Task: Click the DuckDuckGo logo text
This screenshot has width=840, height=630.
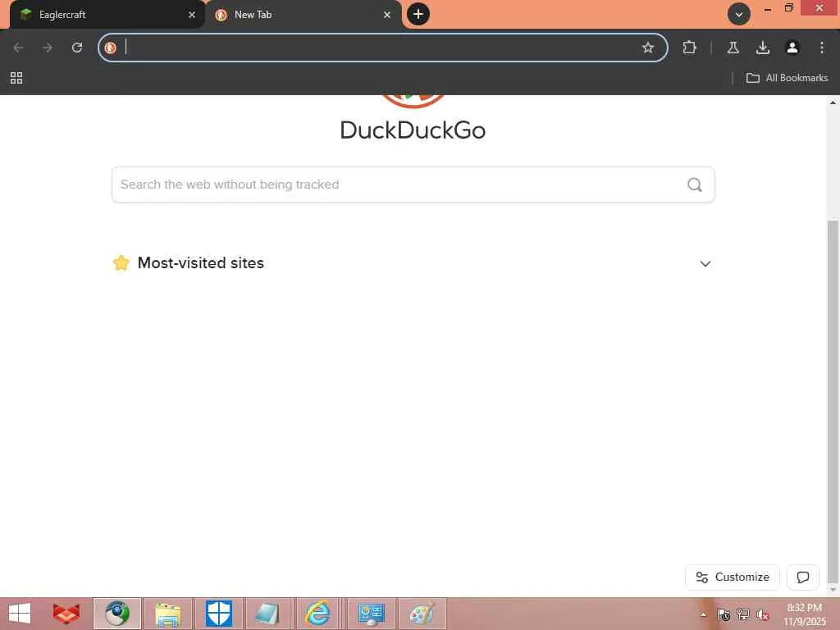Action: tap(413, 130)
